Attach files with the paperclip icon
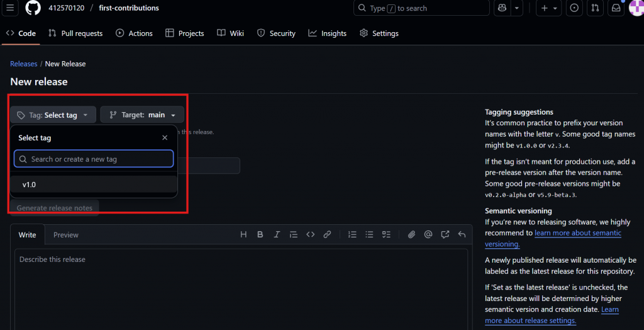The image size is (644, 330). coord(411,234)
